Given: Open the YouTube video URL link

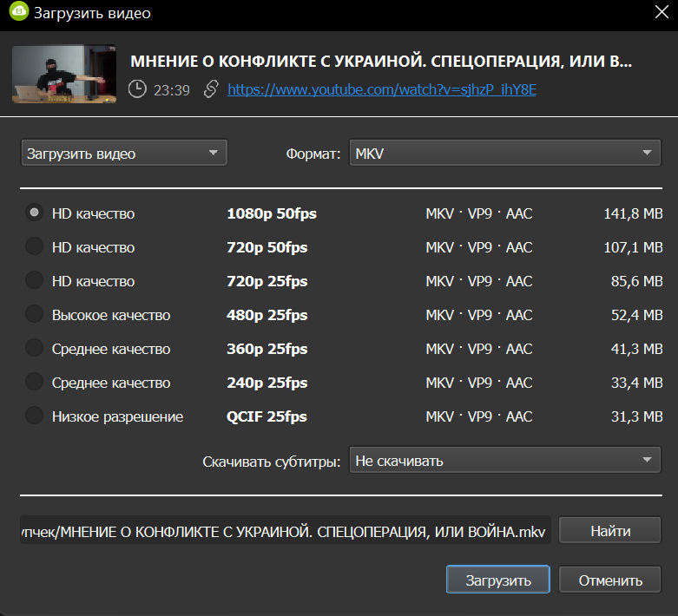Looking at the screenshot, I should click(x=381, y=88).
